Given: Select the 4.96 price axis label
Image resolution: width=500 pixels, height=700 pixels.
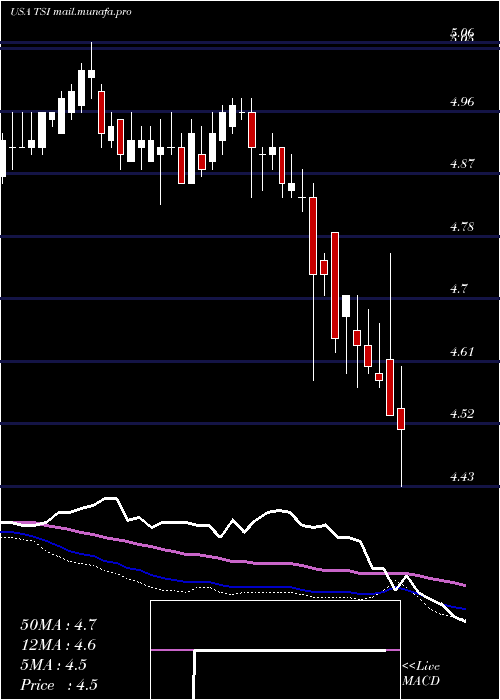Looking at the screenshot, I should point(462,102).
